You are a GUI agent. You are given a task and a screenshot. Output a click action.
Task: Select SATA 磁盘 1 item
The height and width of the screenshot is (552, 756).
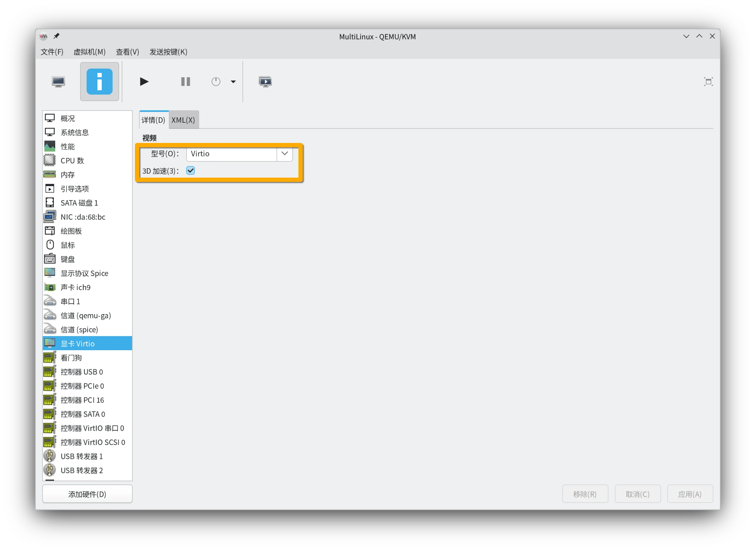click(x=87, y=203)
